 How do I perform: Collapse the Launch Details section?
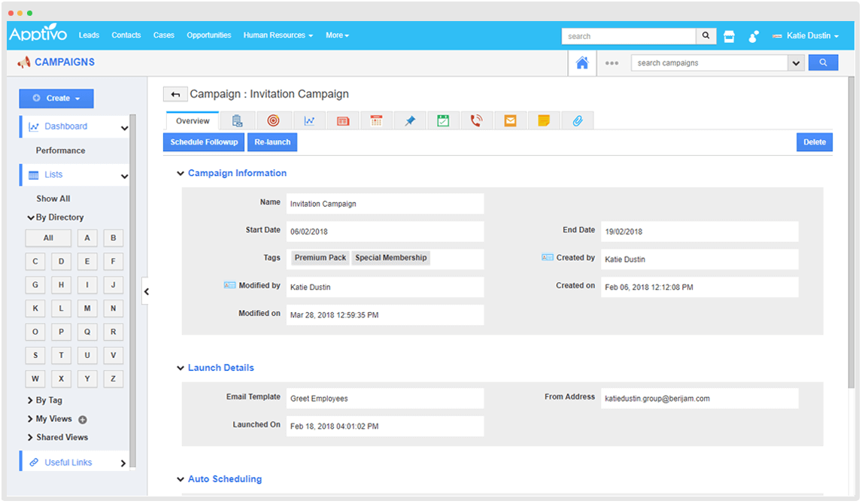click(181, 369)
